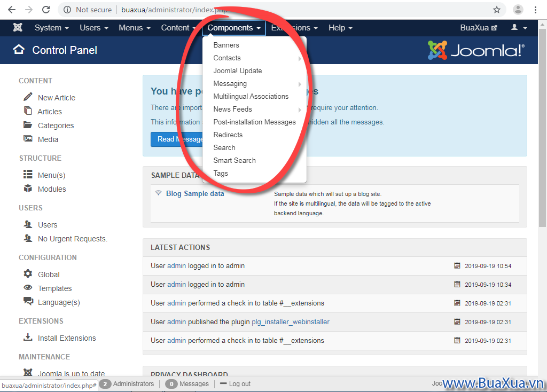Click the Control Panel home icon
Image resolution: width=547 pixels, height=392 pixels.
point(19,50)
